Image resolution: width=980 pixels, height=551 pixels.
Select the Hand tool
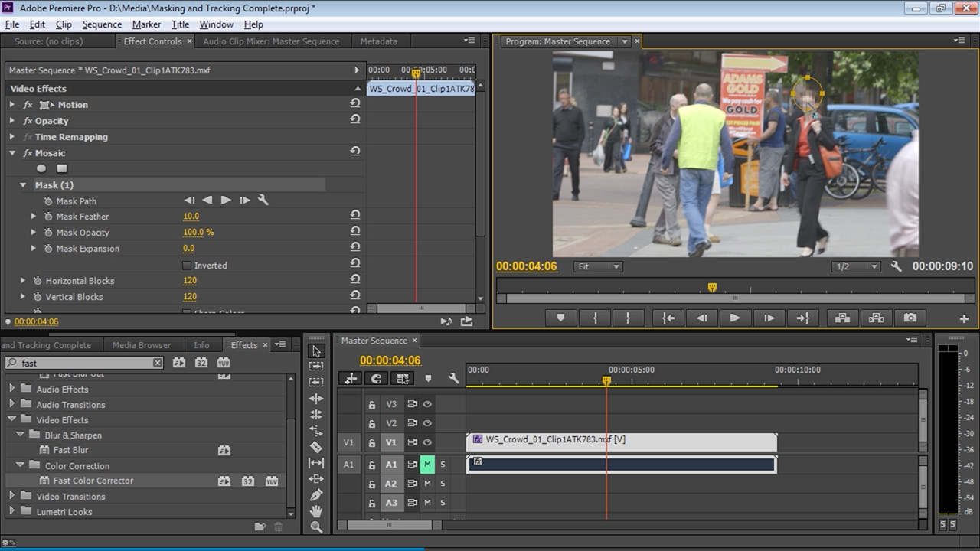[316, 511]
